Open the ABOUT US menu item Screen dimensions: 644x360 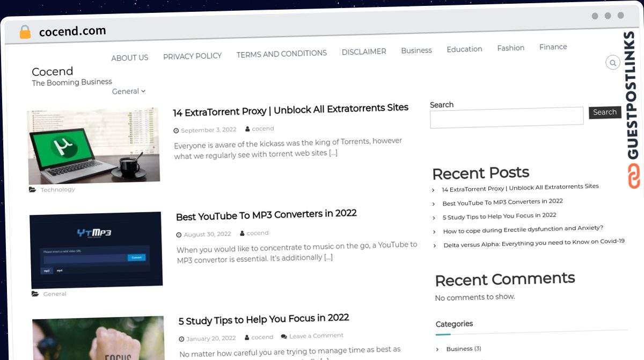(x=129, y=57)
